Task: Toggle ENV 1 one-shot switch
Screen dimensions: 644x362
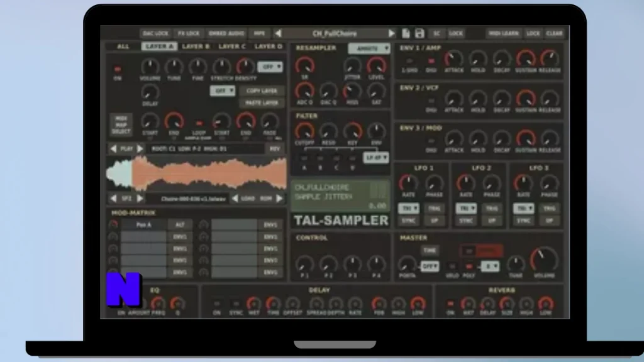Action: coord(409,61)
